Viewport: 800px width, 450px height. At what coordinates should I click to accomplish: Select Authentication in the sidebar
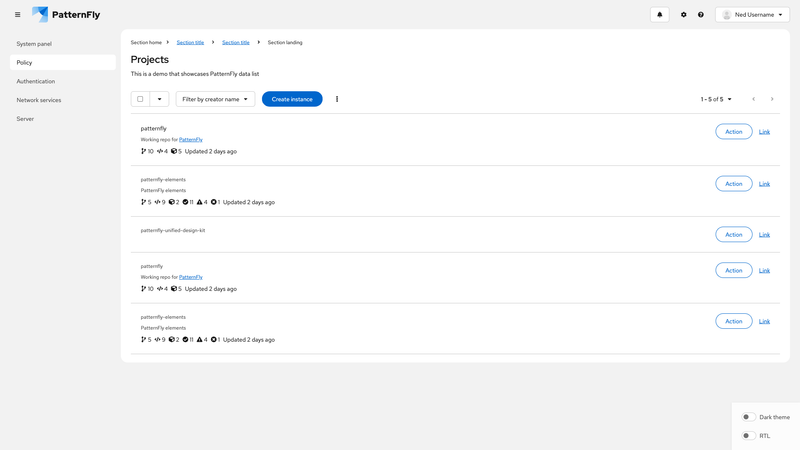pos(36,81)
